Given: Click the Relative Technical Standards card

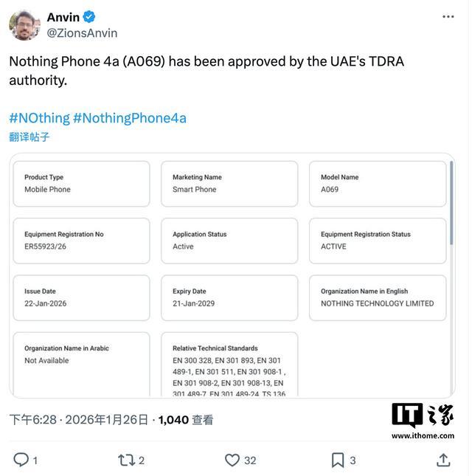Looking at the screenshot, I should [229, 365].
